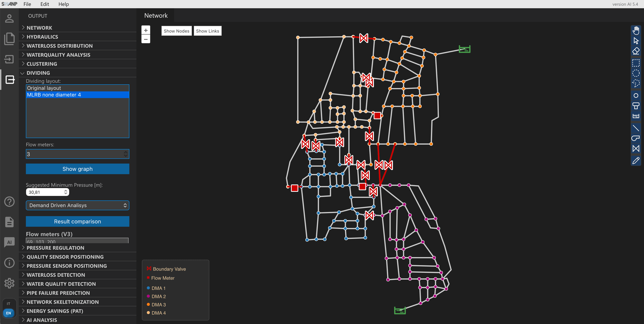Choose the polygon lasso selection tool
This screenshot has height=324, width=644.
coord(636,83)
